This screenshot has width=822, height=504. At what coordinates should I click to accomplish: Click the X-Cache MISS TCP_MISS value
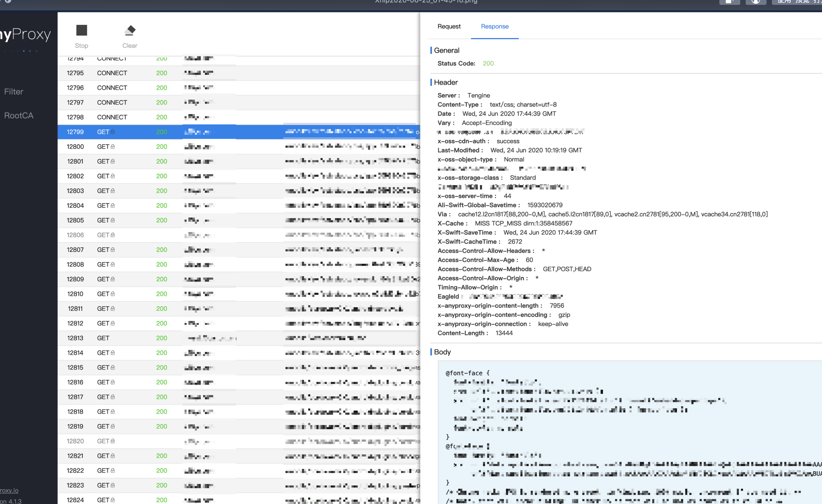pos(523,223)
